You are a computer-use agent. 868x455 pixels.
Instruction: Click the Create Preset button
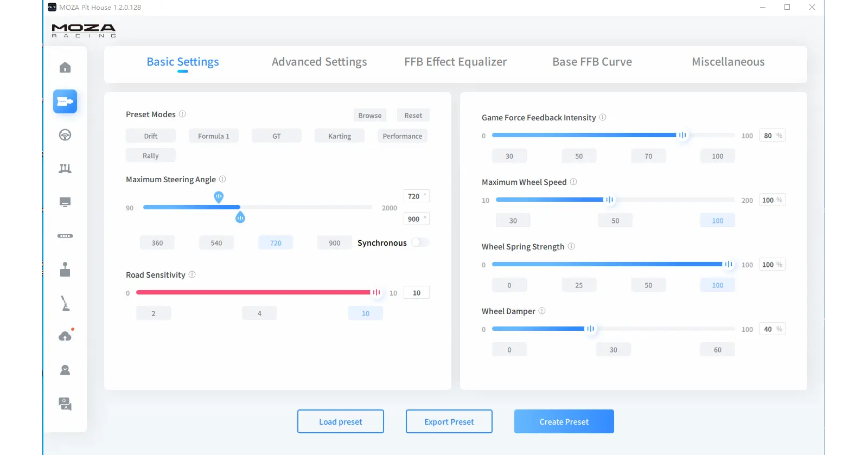(x=564, y=421)
